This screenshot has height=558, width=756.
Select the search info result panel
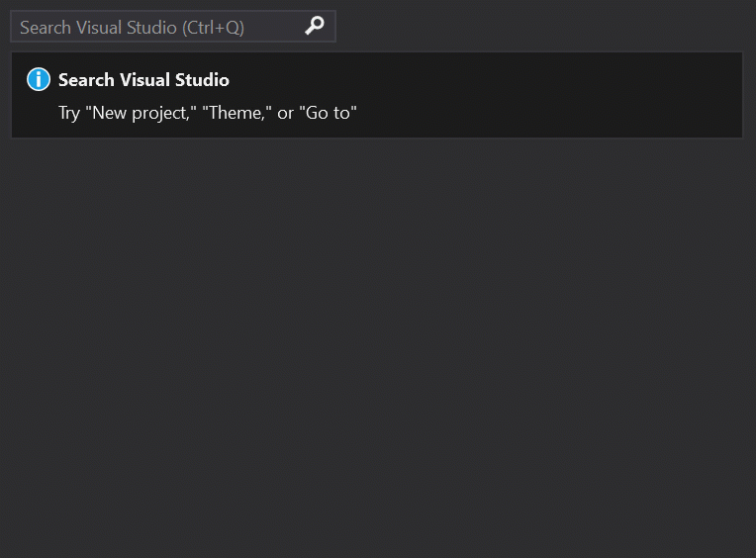(x=376, y=95)
